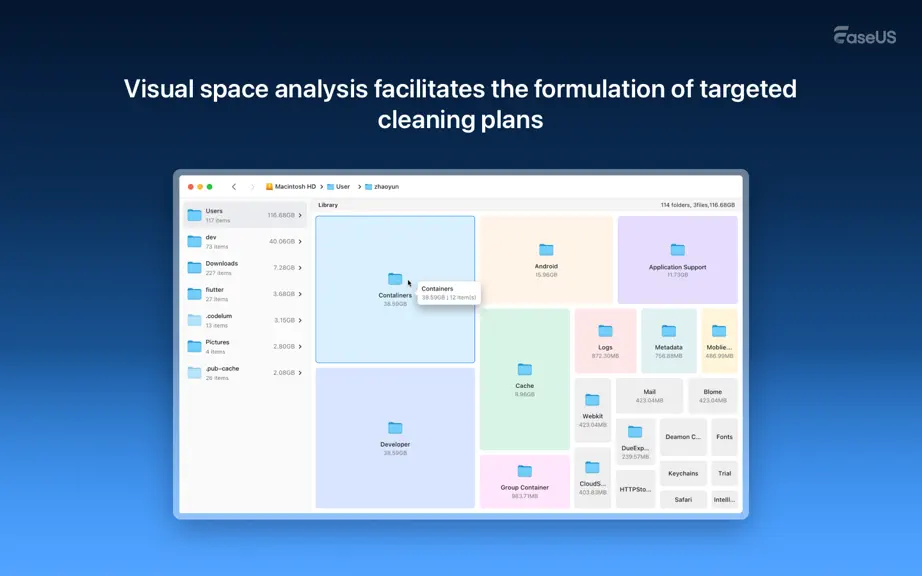Open the Group Container folder icon
The image size is (922, 576).
click(x=525, y=471)
